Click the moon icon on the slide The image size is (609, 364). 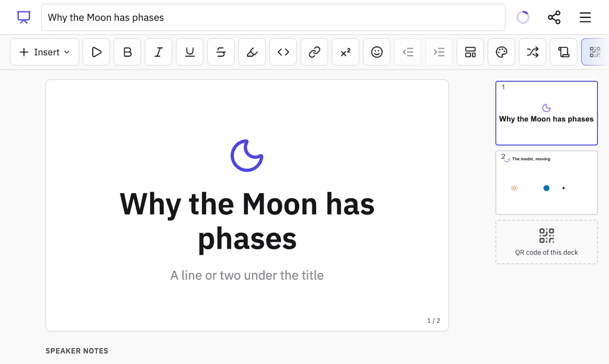click(x=247, y=156)
